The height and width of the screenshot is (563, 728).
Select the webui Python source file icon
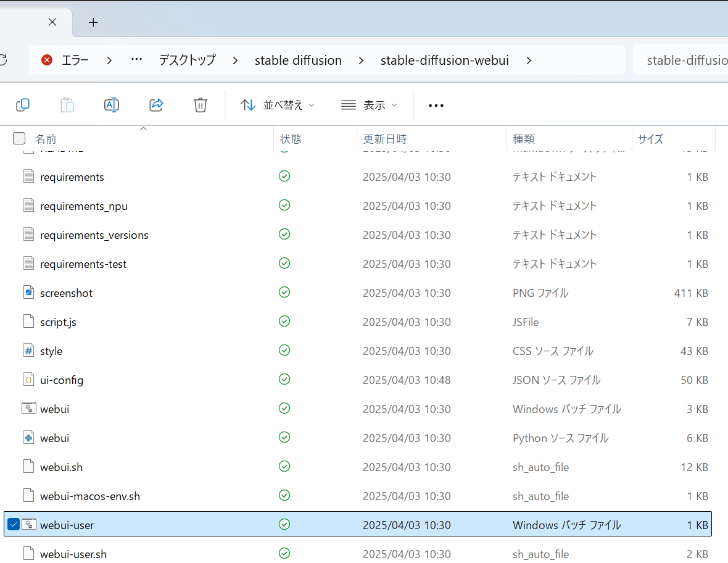point(29,437)
